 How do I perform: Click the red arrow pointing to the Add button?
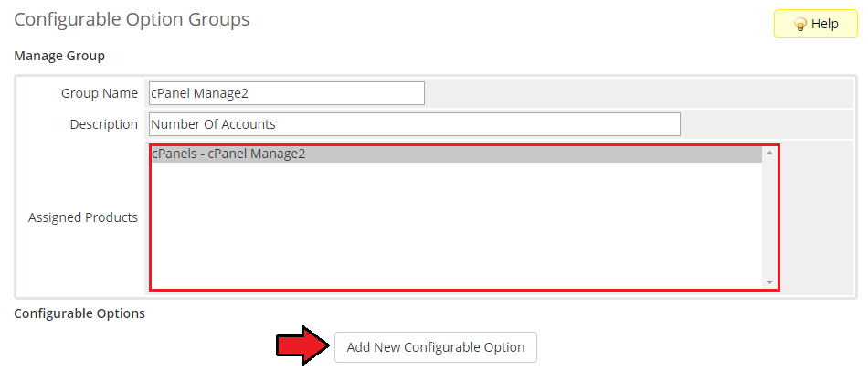(303, 345)
